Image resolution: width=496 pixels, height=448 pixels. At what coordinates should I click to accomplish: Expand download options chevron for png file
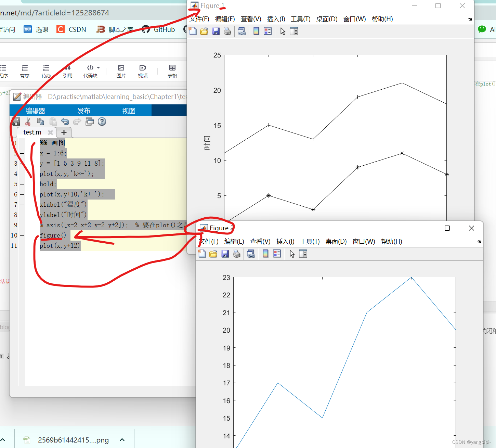pyautogui.click(x=122, y=440)
